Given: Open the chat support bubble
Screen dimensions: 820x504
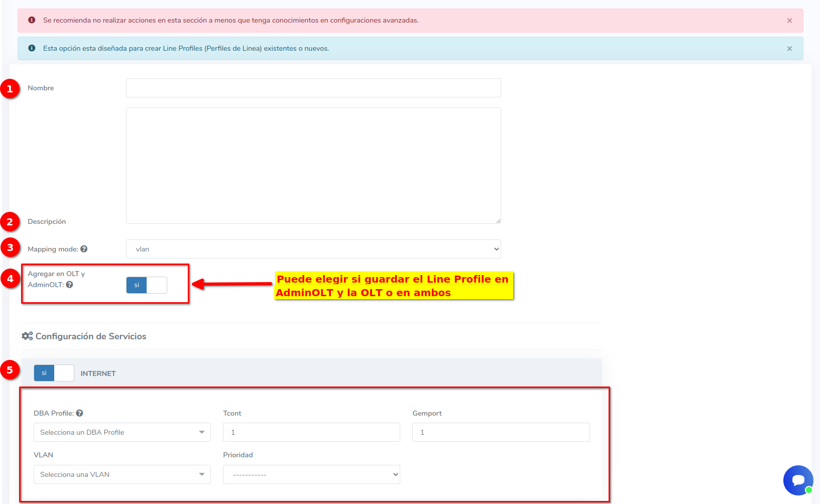Looking at the screenshot, I should (x=798, y=480).
